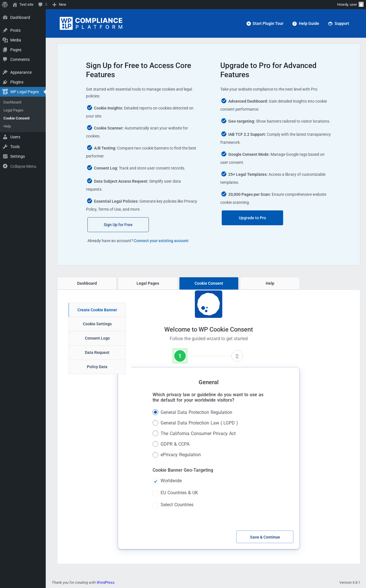Open Data Request side tab
The height and width of the screenshot is (588, 366).
tap(97, 352)
